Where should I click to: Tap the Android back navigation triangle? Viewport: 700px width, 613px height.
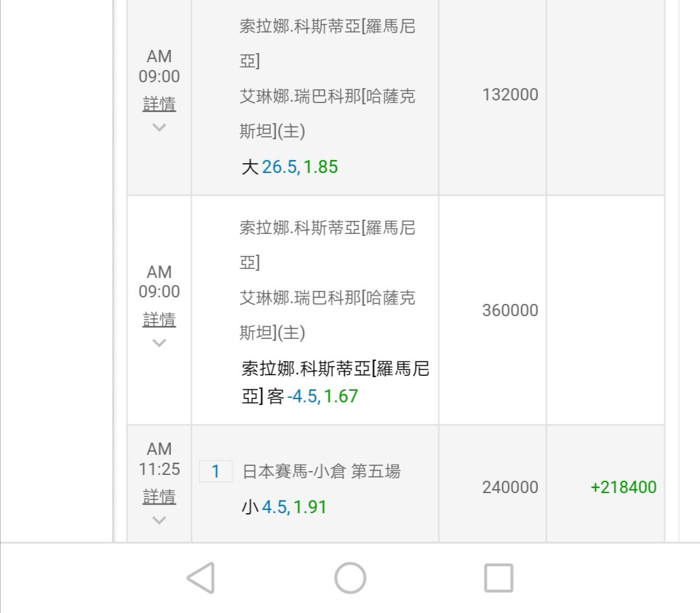[x=201, y=577]
